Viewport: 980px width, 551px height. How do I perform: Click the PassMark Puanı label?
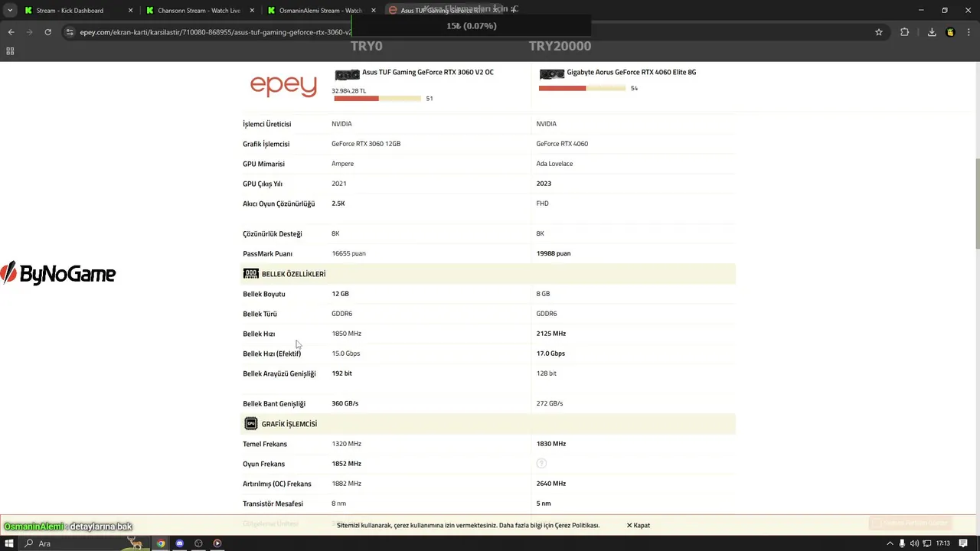point(267,254)
